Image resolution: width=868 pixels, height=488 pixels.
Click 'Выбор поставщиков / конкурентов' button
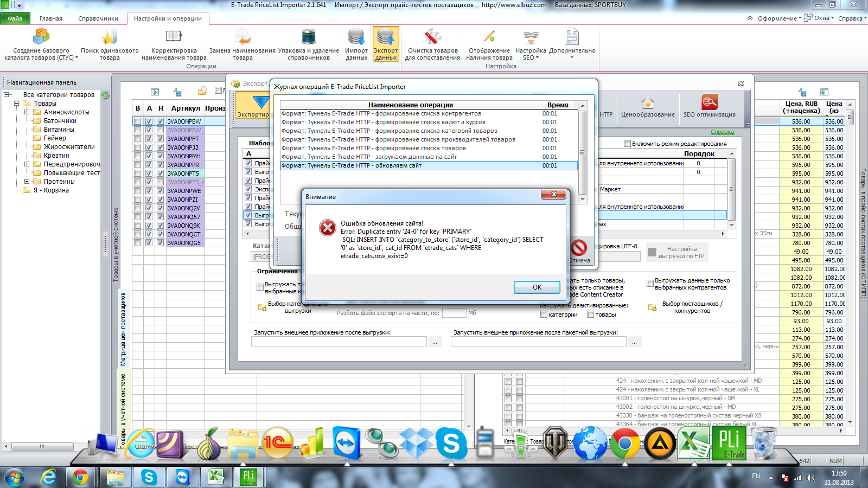point(686,307)
